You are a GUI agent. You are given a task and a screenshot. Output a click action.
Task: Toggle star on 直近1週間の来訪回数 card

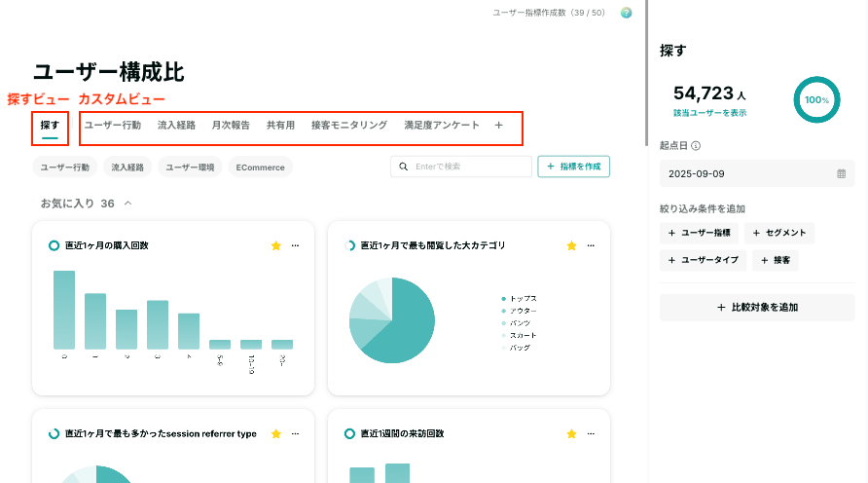(572, 433)
